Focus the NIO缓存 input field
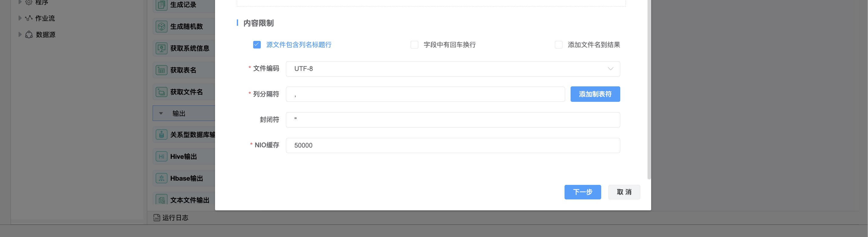Image resolution: width=868 pixels, height=237 pixels. tap(452, 146)
